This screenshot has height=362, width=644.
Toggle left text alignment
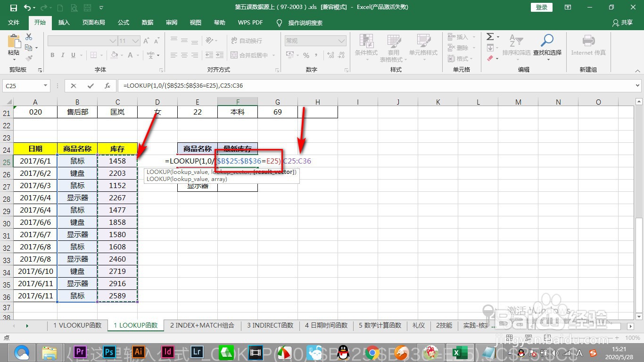(174, 55)
